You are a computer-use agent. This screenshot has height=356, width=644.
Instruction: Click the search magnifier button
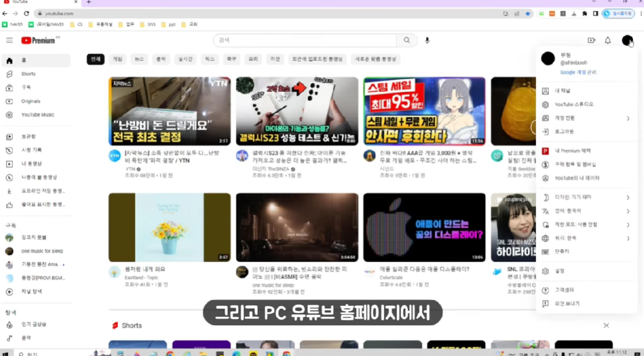tap(407, 40)
